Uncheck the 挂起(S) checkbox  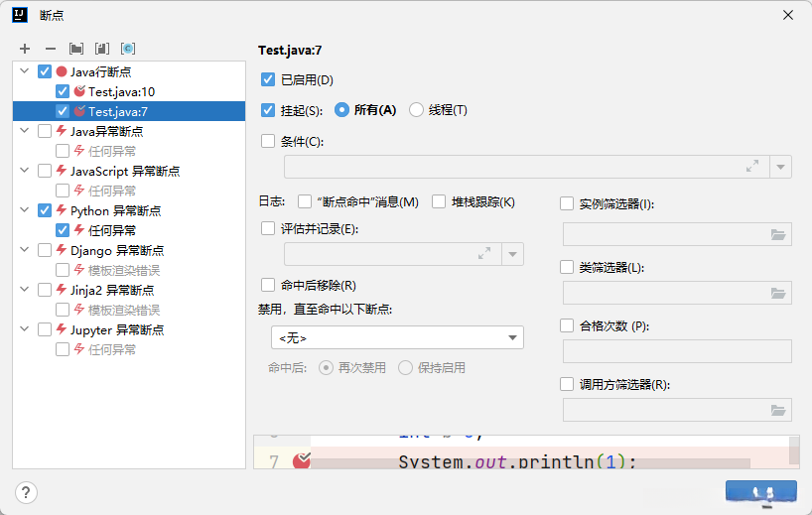coord(268,110)
